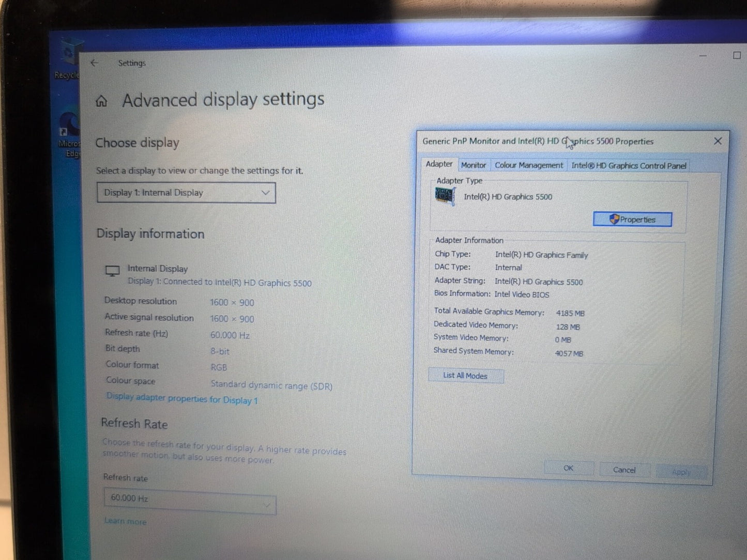The image size is (747, 560).
Task: Select the Desktop resolution 1600 × 900 value
Action: 232,303
